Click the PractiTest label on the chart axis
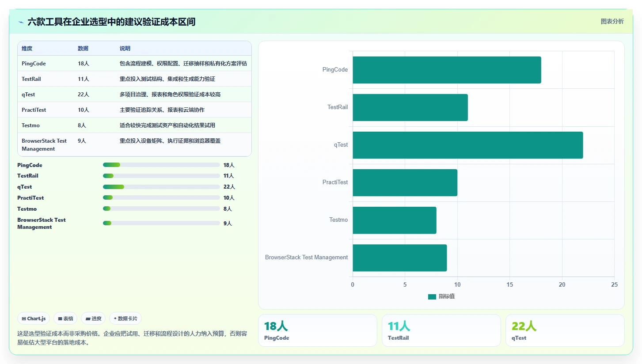 (x=335, y=182)
